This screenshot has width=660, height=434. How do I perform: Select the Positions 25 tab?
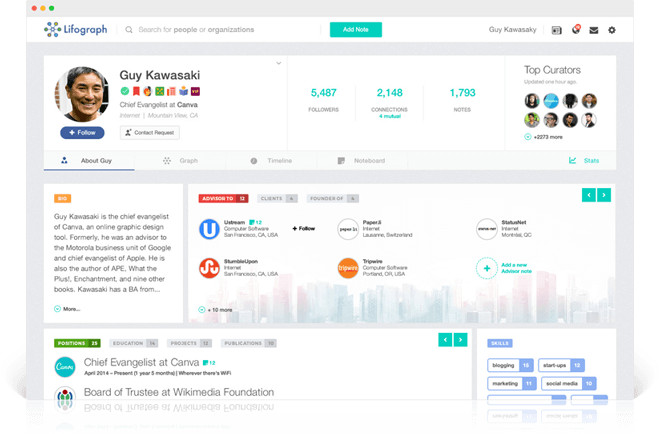tap(77, 343)
